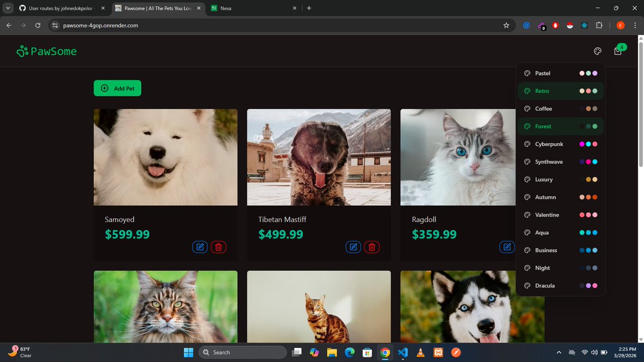The width and height of the screenshot is (644, 362).
Task: Open the Bengal cat photo
Action: [319, 307]
